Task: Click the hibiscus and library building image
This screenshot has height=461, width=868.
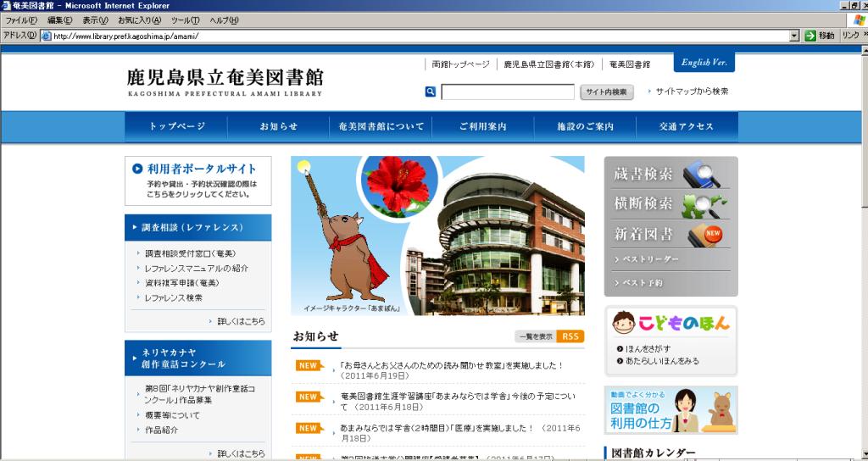Action: tap(438, 236)
